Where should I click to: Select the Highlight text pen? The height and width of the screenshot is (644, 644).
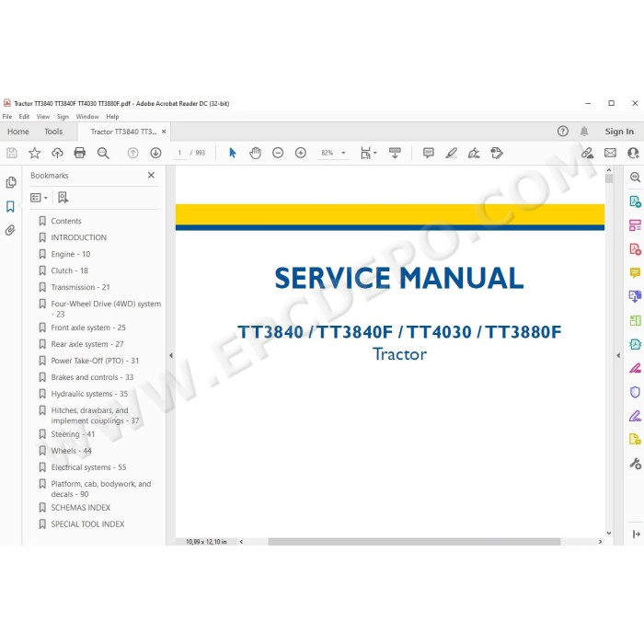point(452,154)
